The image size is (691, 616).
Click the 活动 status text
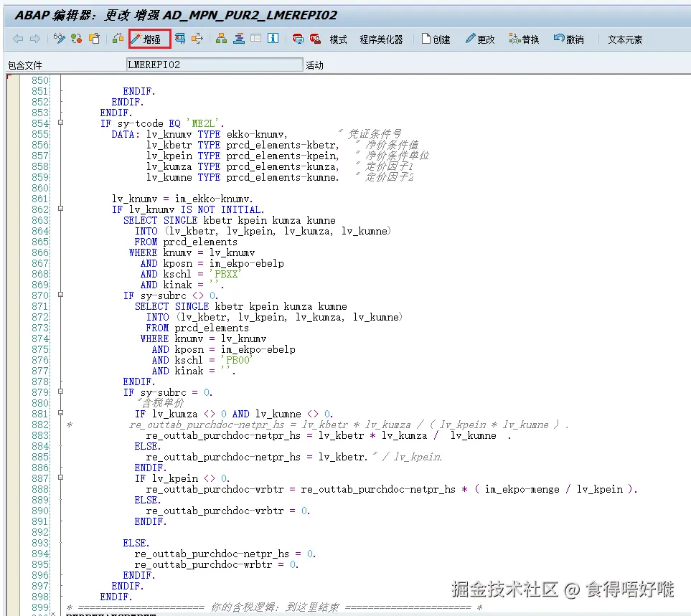[x=315, y=65]
